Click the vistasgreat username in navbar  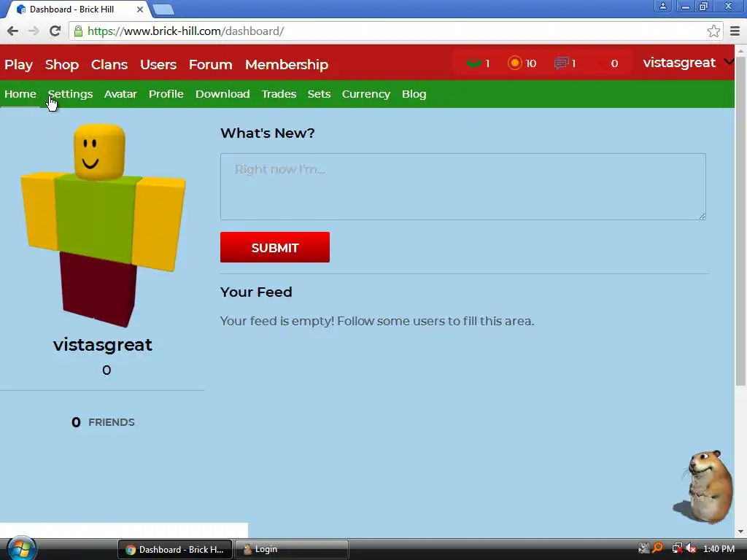coord(679,63)
